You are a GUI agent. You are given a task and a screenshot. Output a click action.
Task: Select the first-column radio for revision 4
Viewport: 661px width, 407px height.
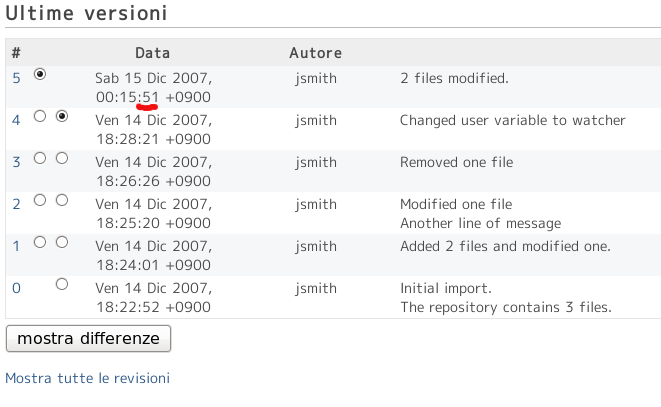40,116
